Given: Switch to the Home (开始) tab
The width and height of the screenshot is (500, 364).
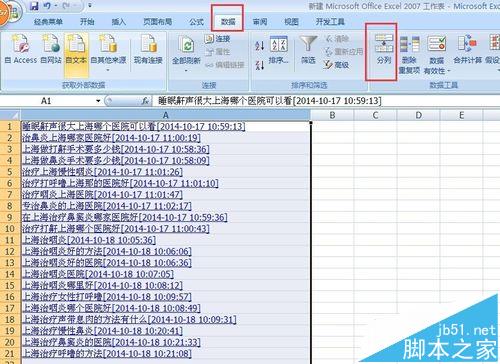Looking at the screenshot, I should pos(87,22).
